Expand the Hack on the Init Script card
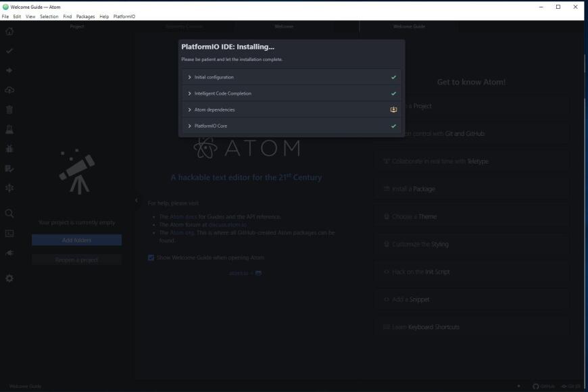This screenshot has width=588, height=392. point(472,272)
